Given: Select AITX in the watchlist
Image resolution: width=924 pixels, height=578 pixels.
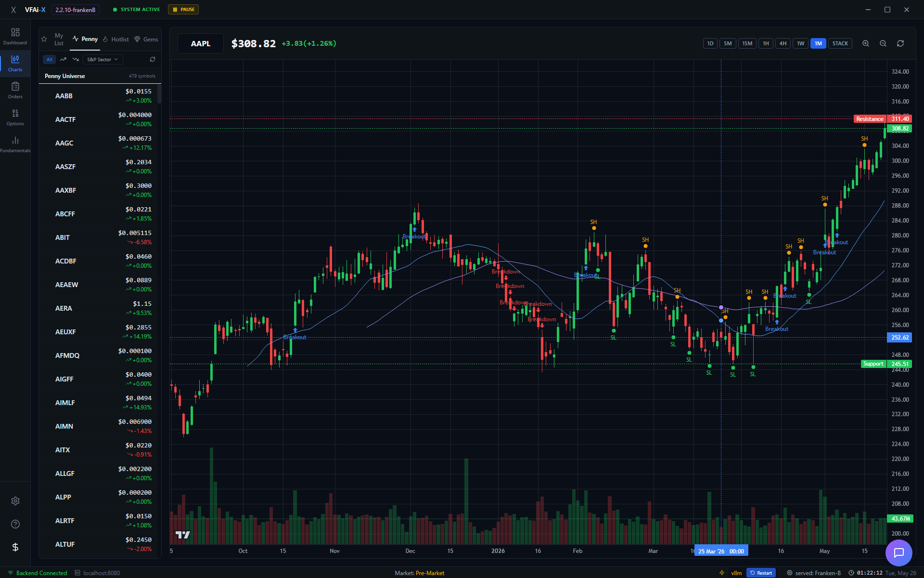Looking at the screenshot, I should tap(99, 450).
